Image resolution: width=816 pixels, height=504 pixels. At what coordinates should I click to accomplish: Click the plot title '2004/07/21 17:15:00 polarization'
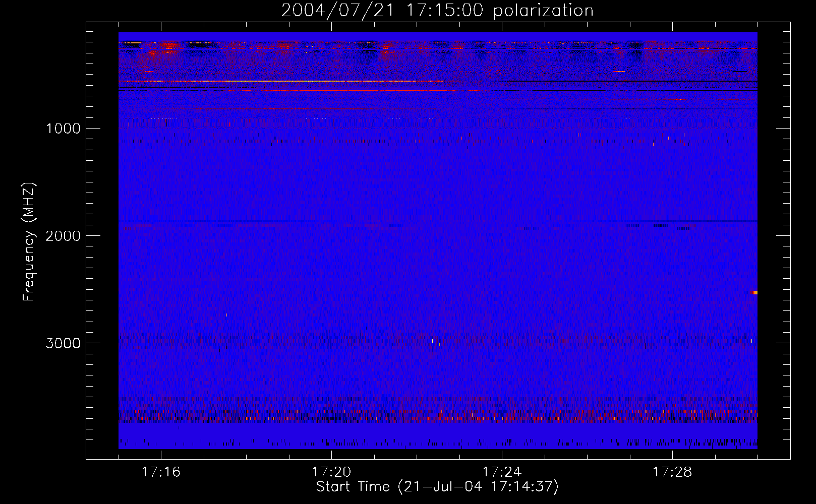pyautogui.click(x=437, y=11)
